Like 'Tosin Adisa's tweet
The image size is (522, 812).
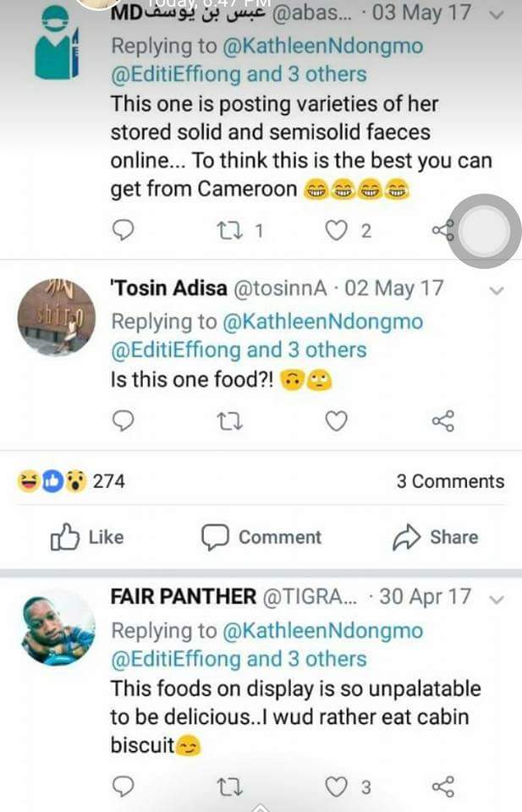[x=337, y=420]
